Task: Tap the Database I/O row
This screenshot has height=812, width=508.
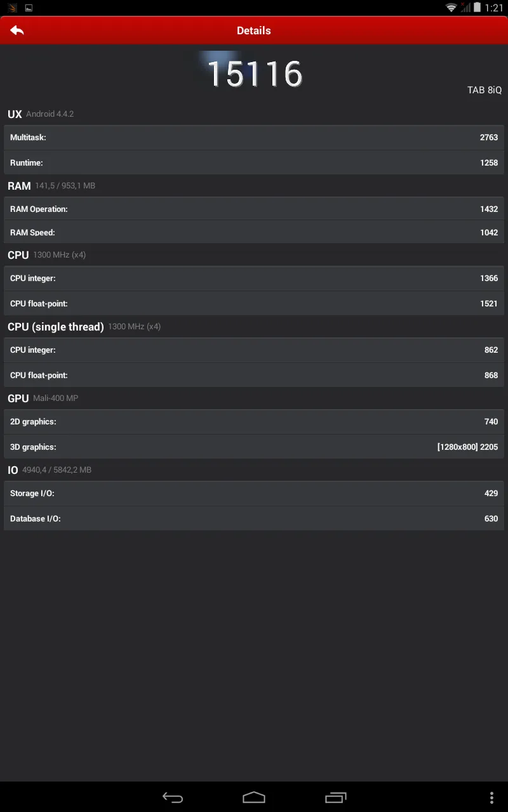Action: tap(254, 519)
